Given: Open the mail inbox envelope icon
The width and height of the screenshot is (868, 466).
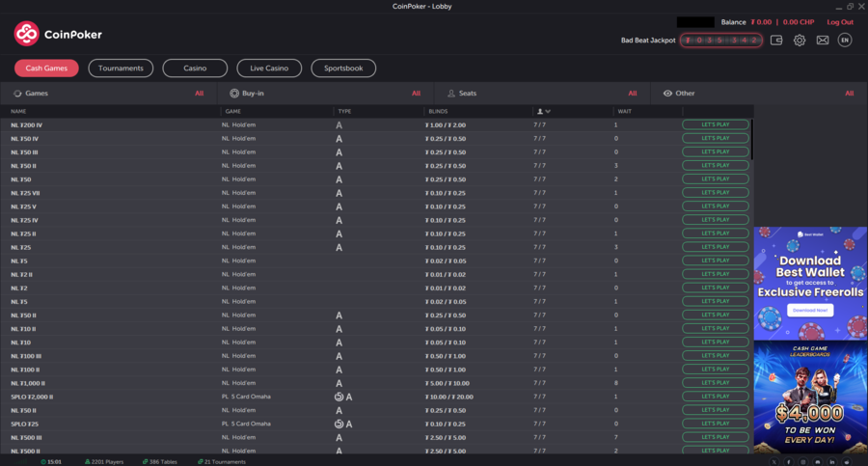Looking at the screenshot, I should (x=823, y=41).
